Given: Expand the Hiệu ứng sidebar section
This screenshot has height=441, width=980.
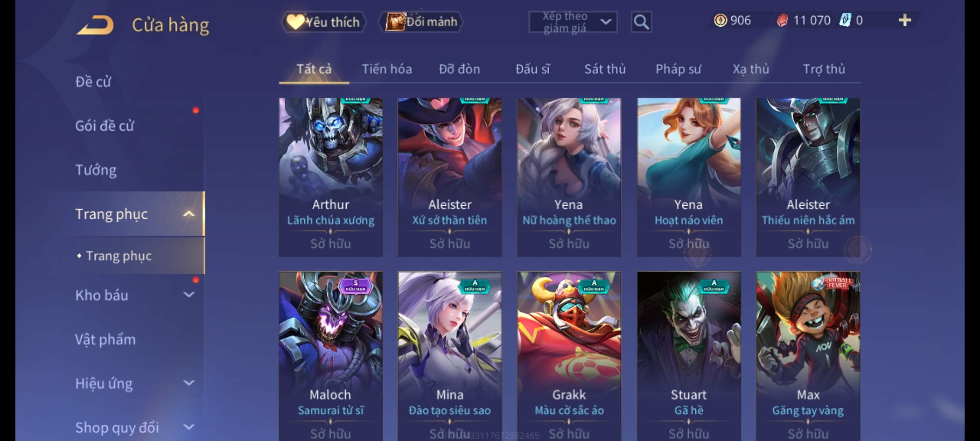Looking at the screenshot, I should [189, 383].
